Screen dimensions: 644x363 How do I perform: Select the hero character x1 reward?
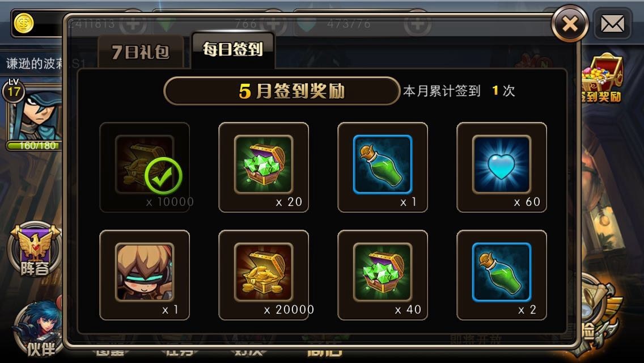click(x=145, y=275)
